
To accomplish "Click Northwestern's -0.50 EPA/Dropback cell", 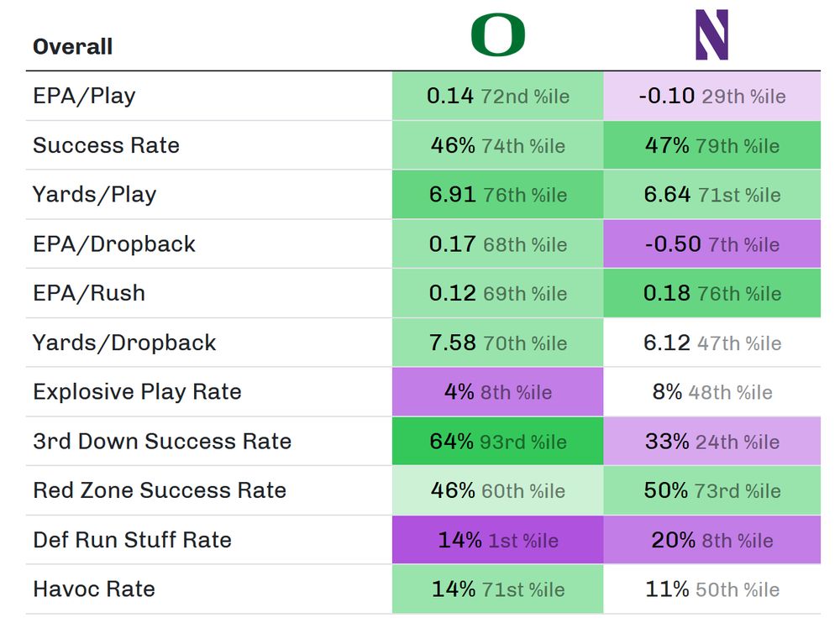I will pyautogui.click(x=711, y=244).
